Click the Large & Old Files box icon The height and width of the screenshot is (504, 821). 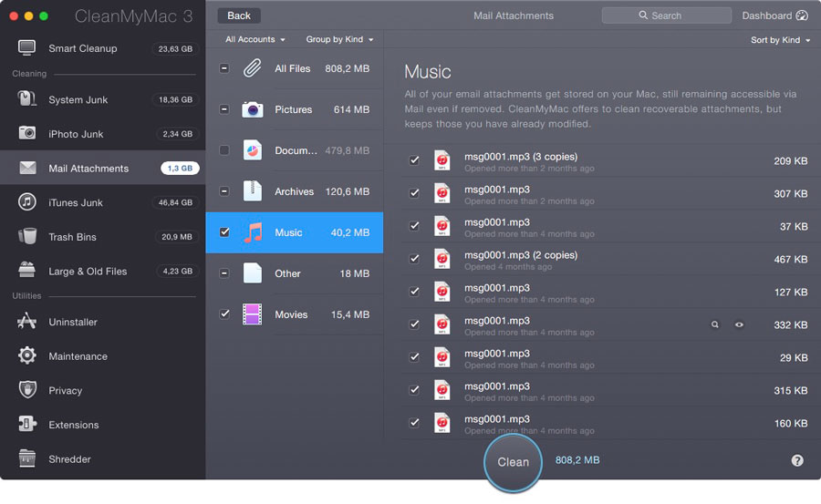(x=26, y=270)
